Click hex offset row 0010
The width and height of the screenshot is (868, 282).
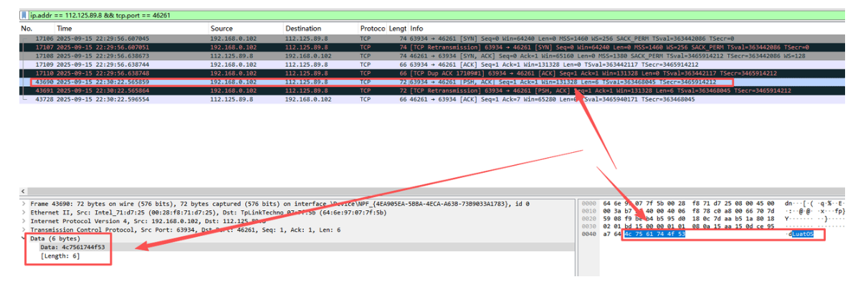(590, 211)
